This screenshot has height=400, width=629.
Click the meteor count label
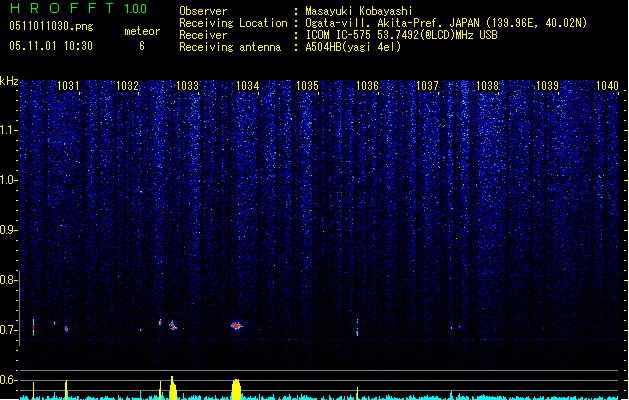coord(142,31)
